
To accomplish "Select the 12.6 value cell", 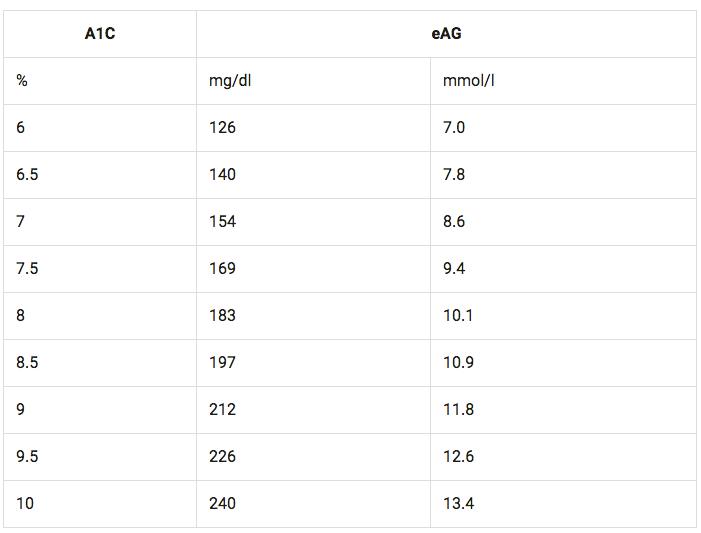I will (x=458, y=457).
